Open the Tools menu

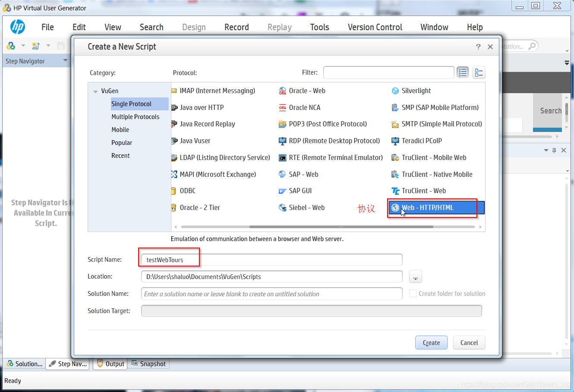pos(319,27)
